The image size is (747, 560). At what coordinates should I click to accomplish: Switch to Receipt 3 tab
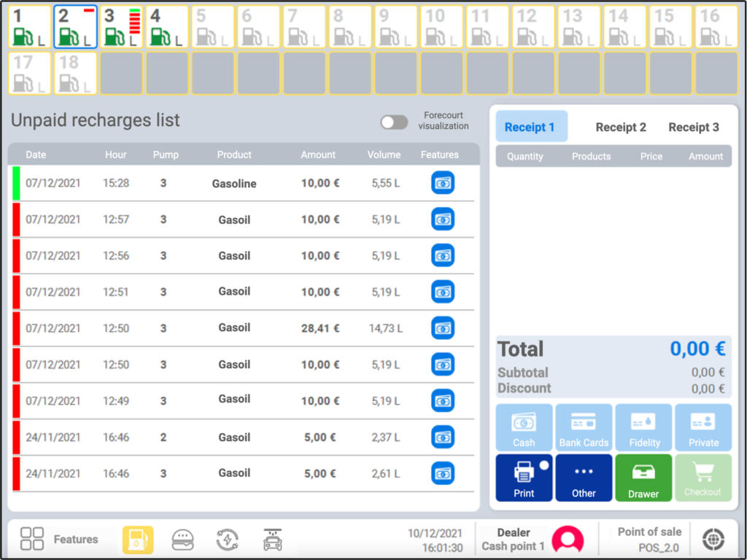693,127
